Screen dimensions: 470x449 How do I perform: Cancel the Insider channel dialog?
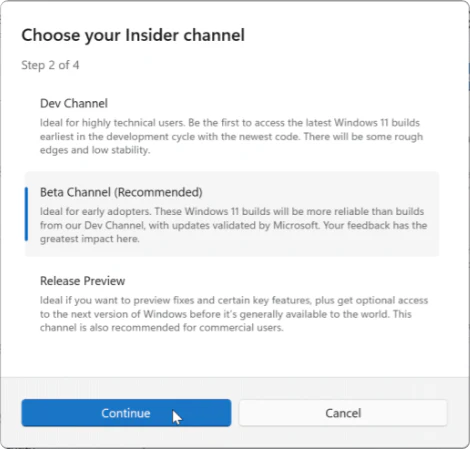(343, 413)
